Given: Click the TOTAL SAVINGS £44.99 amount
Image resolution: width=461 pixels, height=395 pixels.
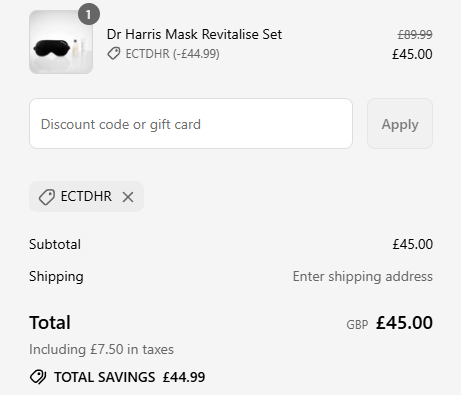Looking at the screenshot, I should [184, 377].
